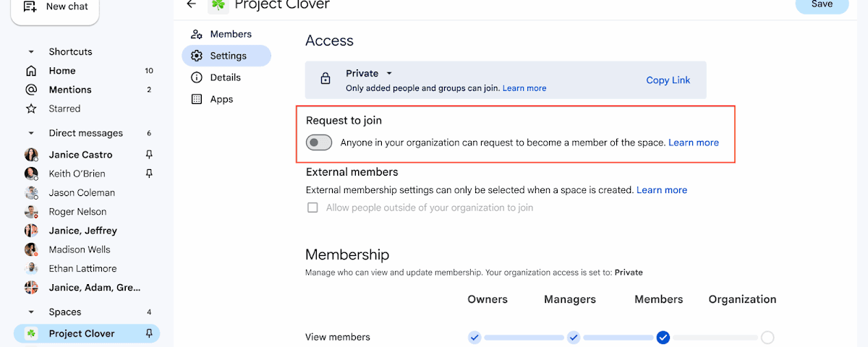Click the Project Clover pin icon in sidebar
This screenshot has height=347, width=868.
click(149, 333)
